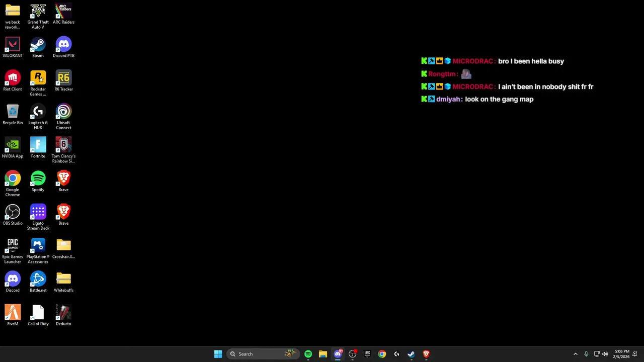Launch Fortnite from the desktop
The width and height of the screenshot is (644, 362).
38,148
